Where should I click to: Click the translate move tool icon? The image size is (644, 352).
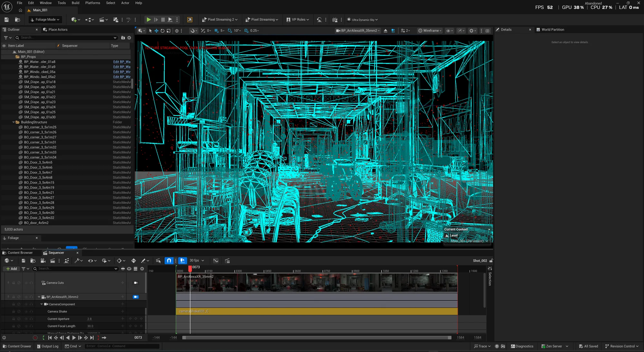[x=156, y=31]
